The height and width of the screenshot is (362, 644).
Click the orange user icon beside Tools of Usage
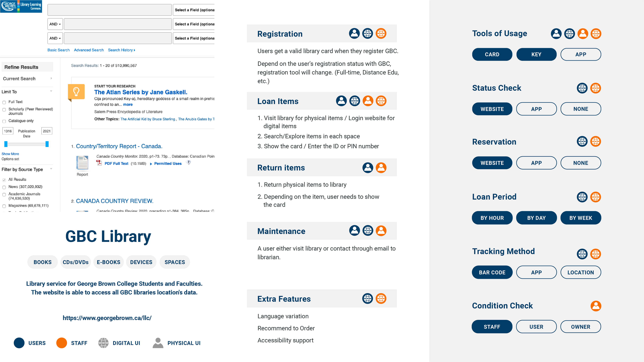coord(583,34)
